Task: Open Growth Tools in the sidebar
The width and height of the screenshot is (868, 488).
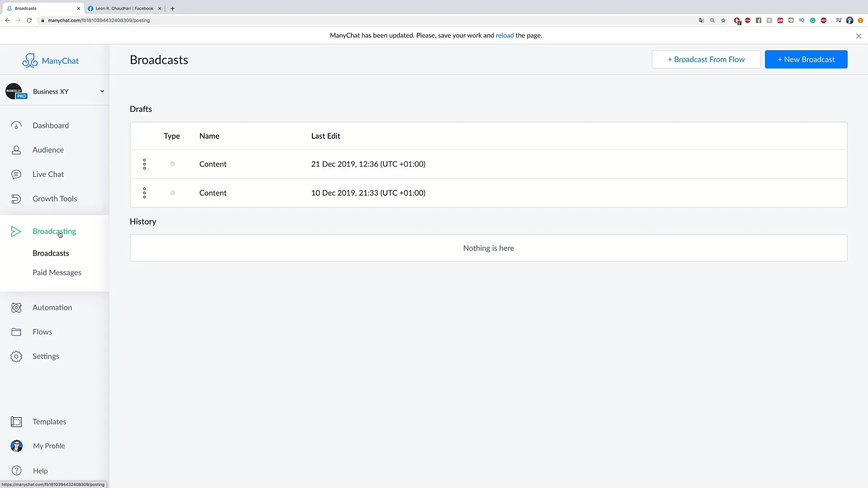Action: pyautogui.click(x=55, y=199)
